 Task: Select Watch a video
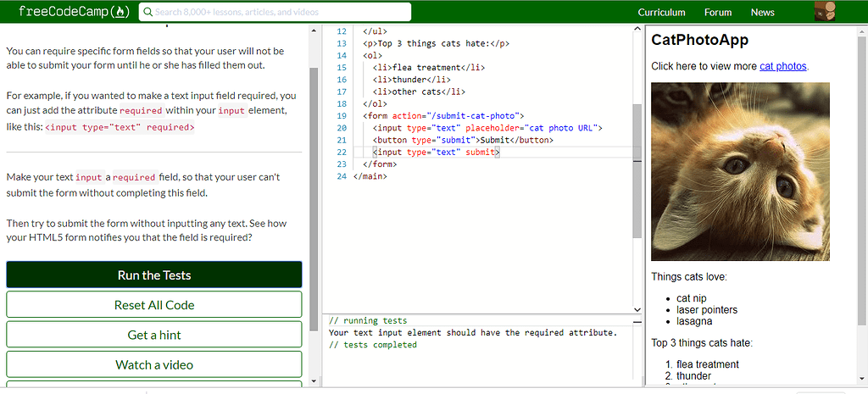click(154, 364)
